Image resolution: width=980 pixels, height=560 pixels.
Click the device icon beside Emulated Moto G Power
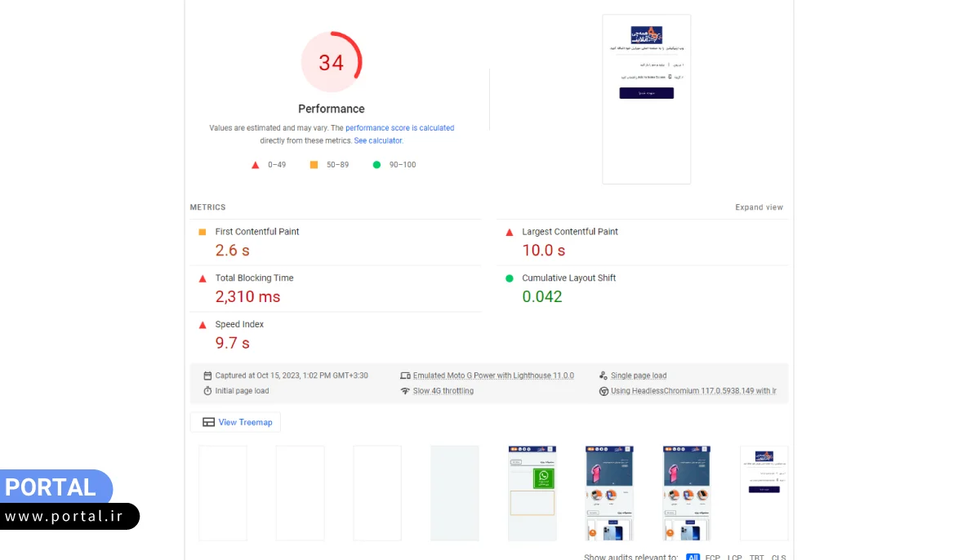coord(406,375)
